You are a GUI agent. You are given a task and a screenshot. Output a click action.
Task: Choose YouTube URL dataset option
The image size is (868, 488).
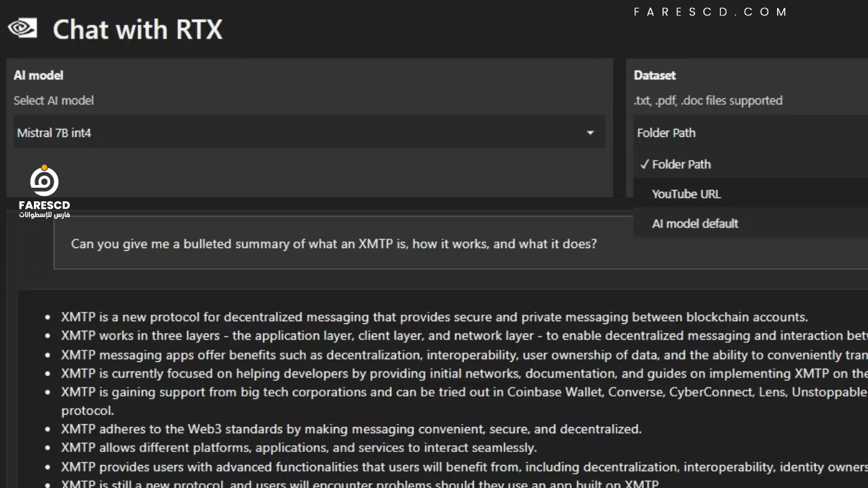(751, 194)
